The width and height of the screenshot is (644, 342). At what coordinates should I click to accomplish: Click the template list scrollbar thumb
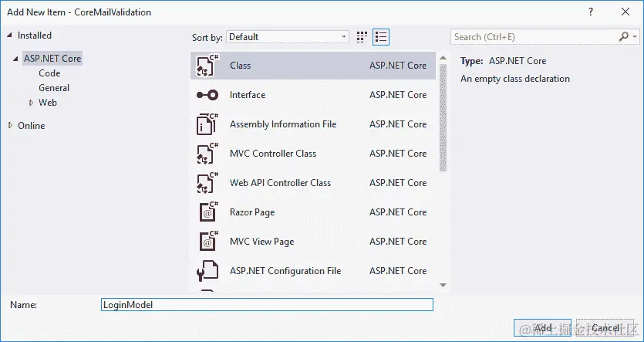click(443, 118)
